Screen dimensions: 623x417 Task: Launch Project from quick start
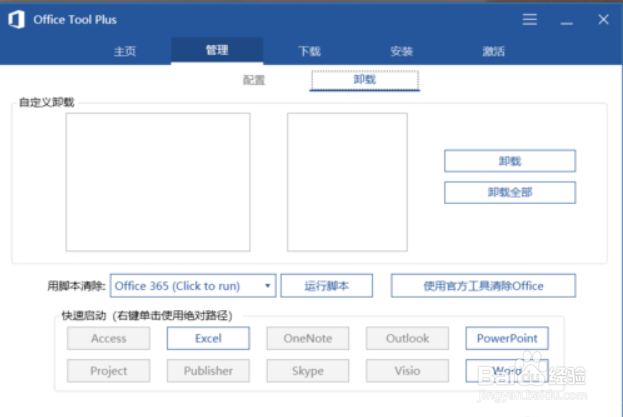tap(108, 371)
